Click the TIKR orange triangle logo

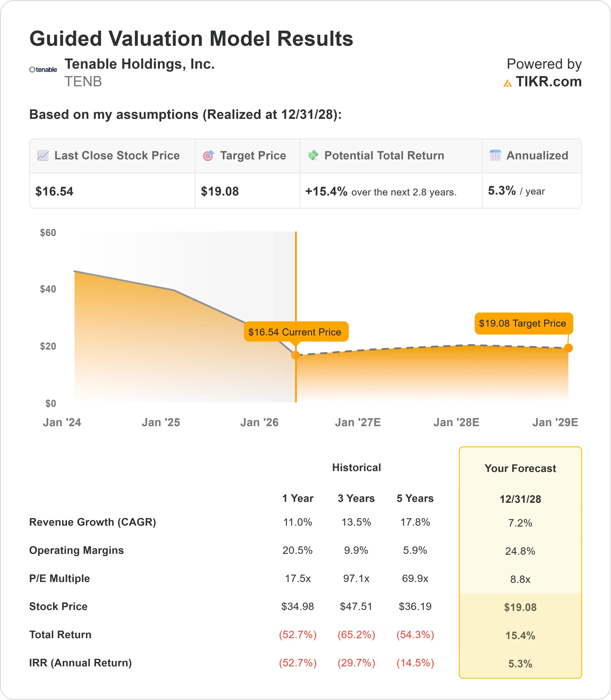click(507, 83)
